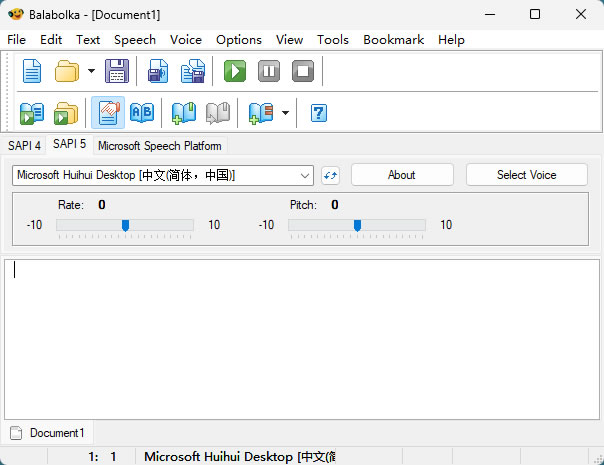
Task: Click the blue question mark Help icon
Action: pyautogui.click(x=319, y=113)
